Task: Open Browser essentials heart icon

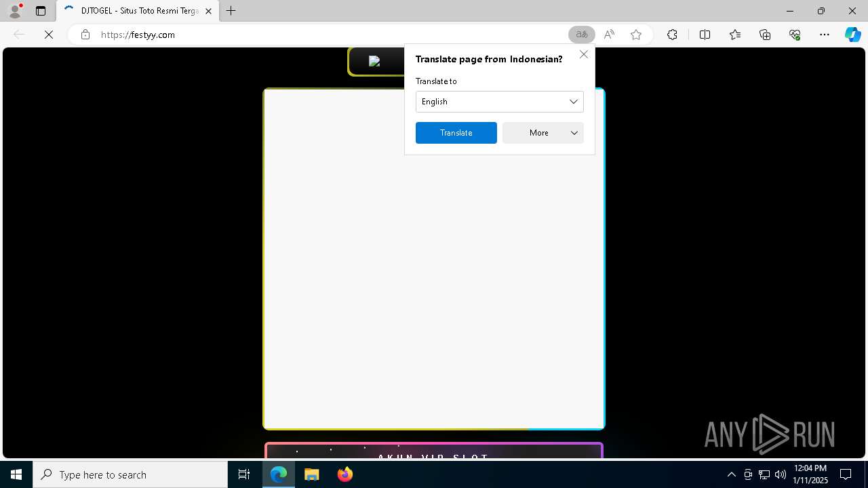Action: tap(795, 35)
